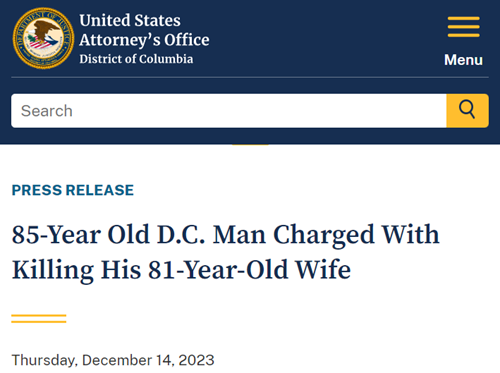
Task: Click the "Menu" label under the hamburger icon
Action: 463,60
